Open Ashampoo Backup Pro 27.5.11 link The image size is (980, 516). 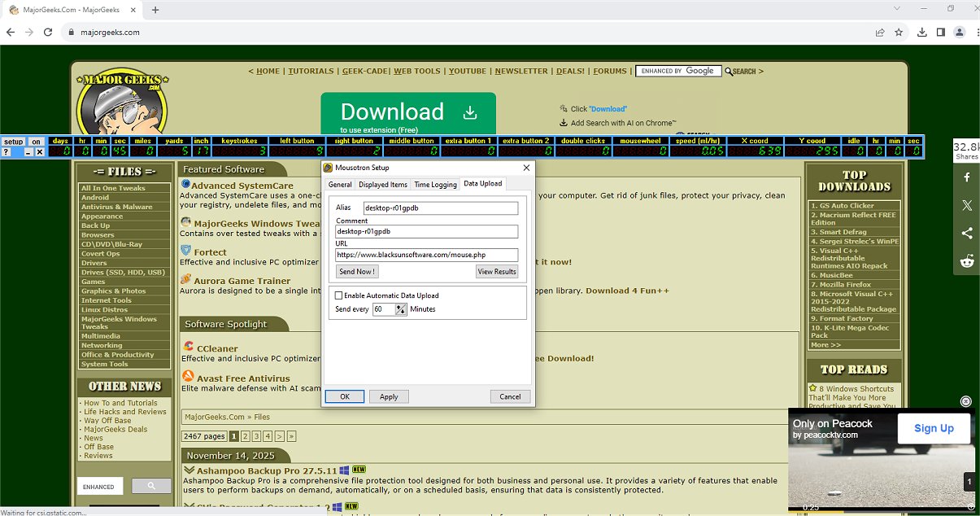tap(267, 470)
